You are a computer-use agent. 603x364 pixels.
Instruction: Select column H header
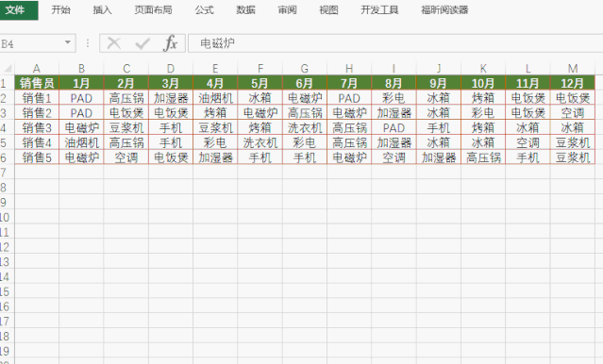349,69
